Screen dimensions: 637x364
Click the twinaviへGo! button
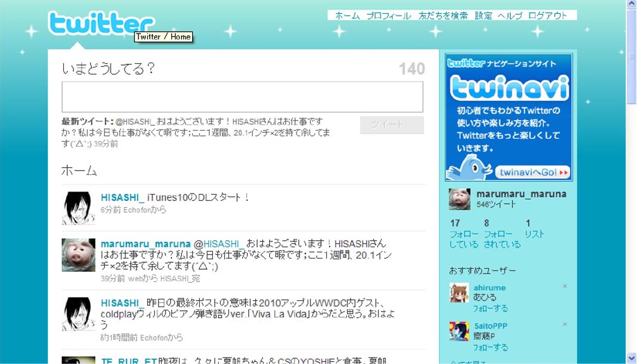(533, 173)
